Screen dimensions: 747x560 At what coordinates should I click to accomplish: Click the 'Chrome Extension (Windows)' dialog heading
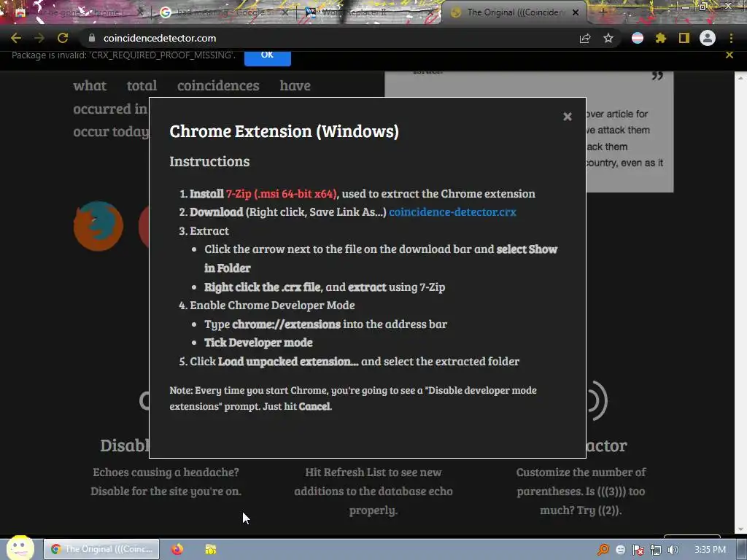[x=284, y=131]
